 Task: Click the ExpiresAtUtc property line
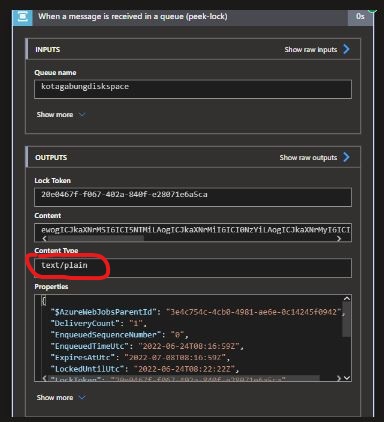(140, 357)
